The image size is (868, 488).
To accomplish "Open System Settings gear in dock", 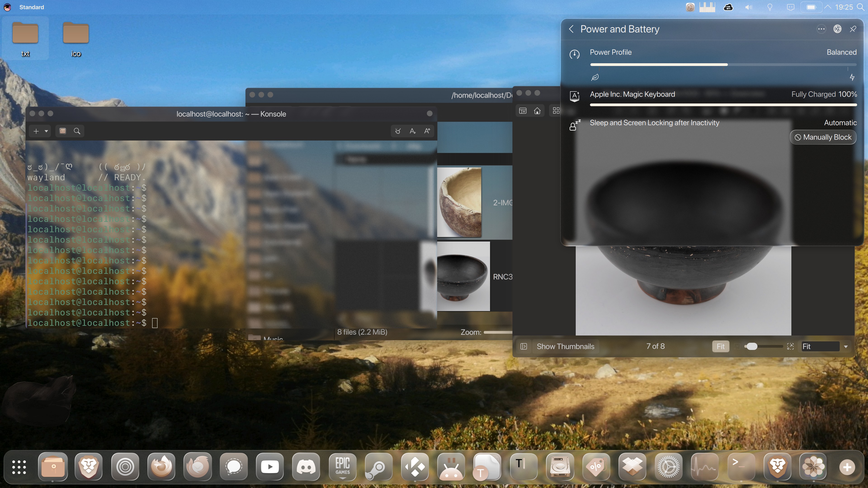I will 669,467.
